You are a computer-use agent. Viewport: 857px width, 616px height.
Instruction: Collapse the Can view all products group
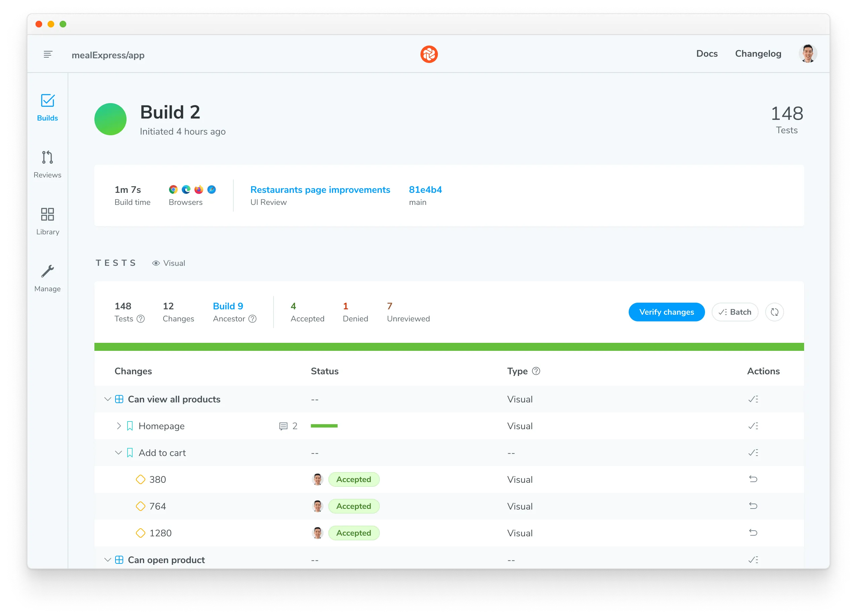click(x=108, y=399)
